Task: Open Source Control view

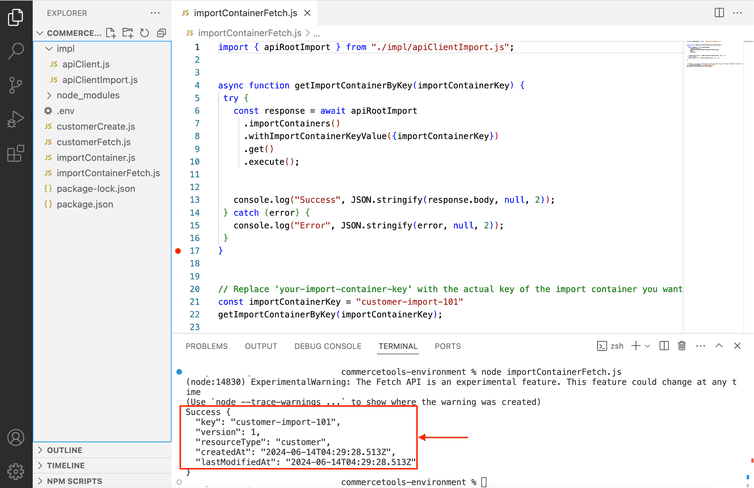Action: click(x=15, y=85)
